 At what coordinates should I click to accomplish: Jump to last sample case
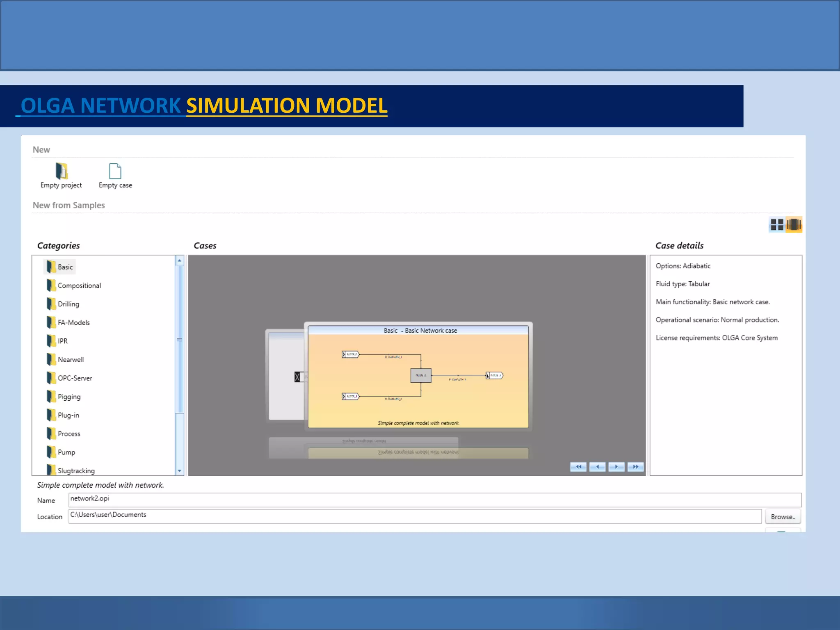tap(635, 467)
